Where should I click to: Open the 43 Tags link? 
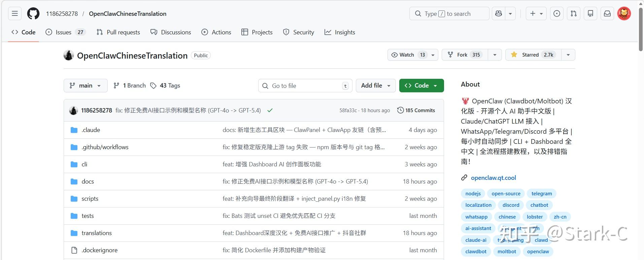(165, 86)
